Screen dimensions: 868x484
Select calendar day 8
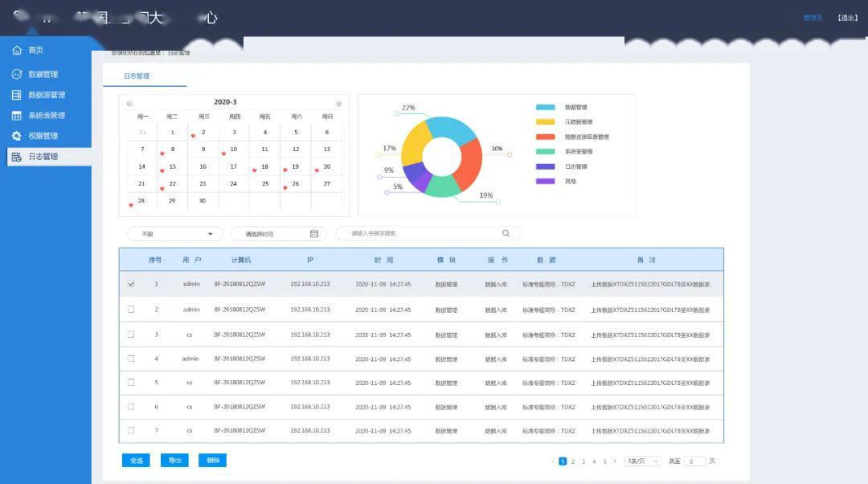pos(173,149)
